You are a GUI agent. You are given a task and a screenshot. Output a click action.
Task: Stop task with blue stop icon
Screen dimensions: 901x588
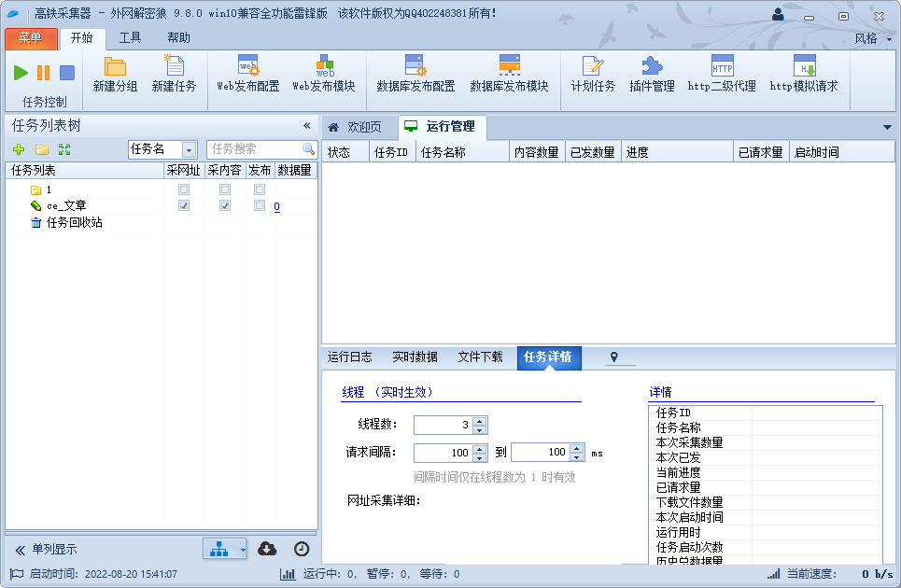[x=67, y=73]
